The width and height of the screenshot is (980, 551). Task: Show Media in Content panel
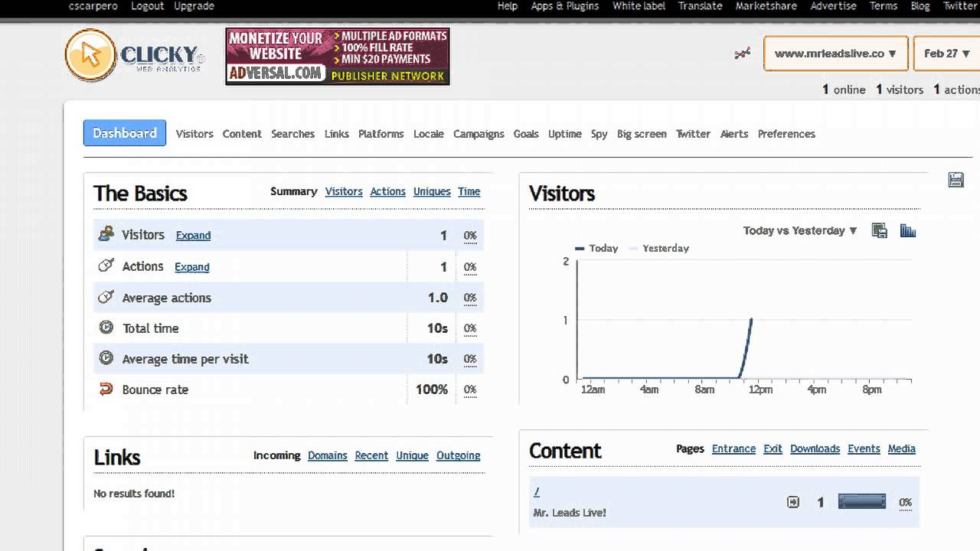[902, 449]
